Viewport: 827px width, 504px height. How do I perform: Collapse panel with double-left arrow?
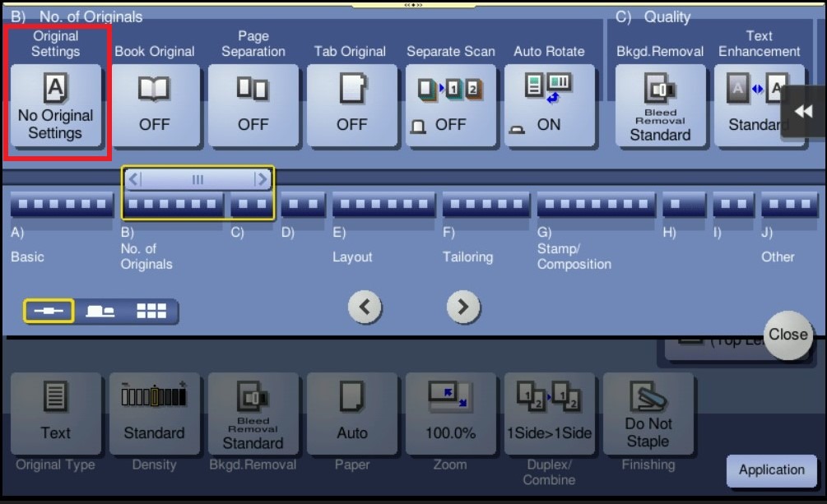pyautogui.click(x=803, y=112)
